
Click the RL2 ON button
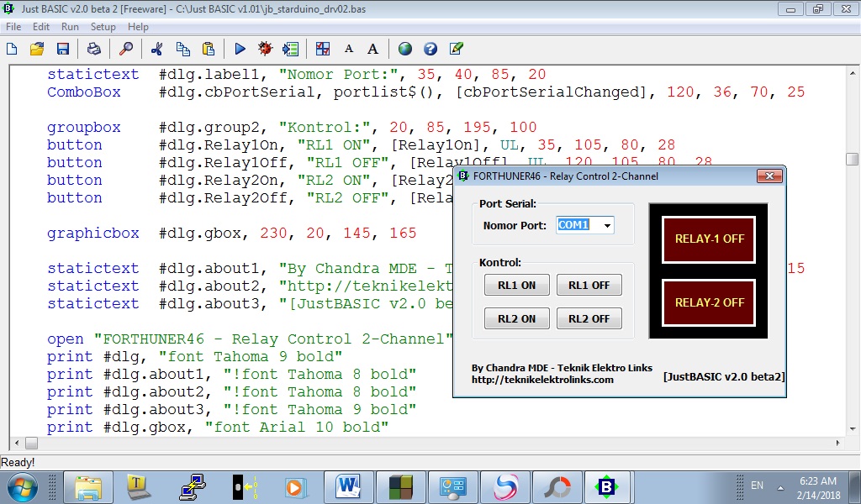[517, 318]
